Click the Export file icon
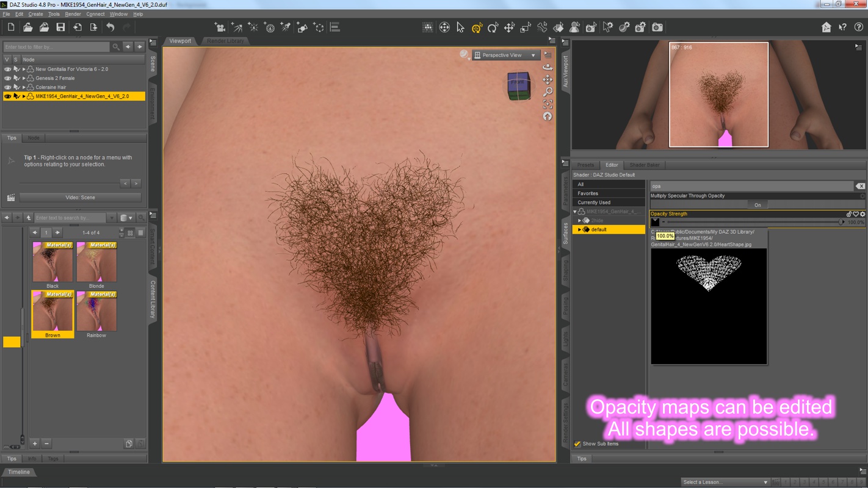 click(93, 27)
